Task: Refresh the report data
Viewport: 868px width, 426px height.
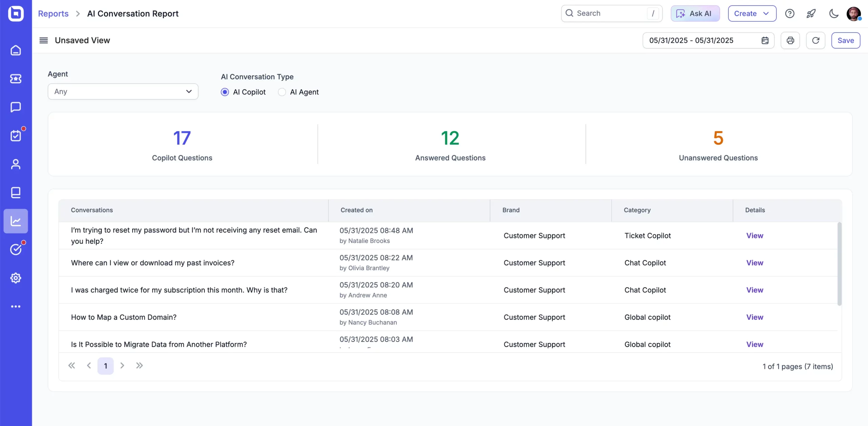Action: point(816,40)
